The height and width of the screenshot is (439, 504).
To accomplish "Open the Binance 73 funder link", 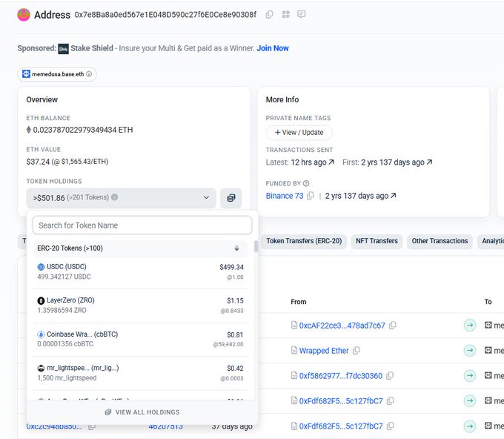I will (285, 196).
